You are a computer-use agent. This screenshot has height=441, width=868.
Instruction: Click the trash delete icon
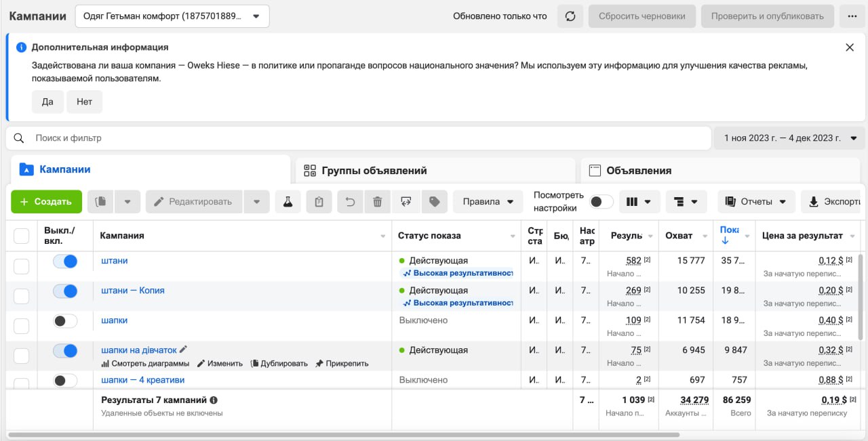(x=378, y=202)
